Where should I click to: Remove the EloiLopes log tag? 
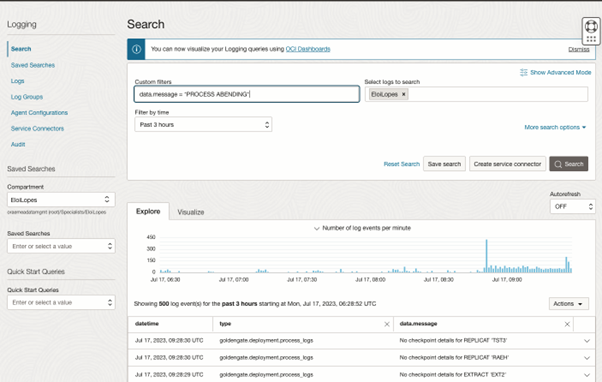coord(404,94)
